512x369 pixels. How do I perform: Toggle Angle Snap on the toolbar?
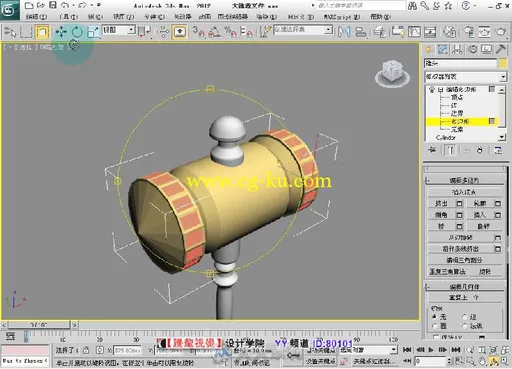tap(214, 32)
